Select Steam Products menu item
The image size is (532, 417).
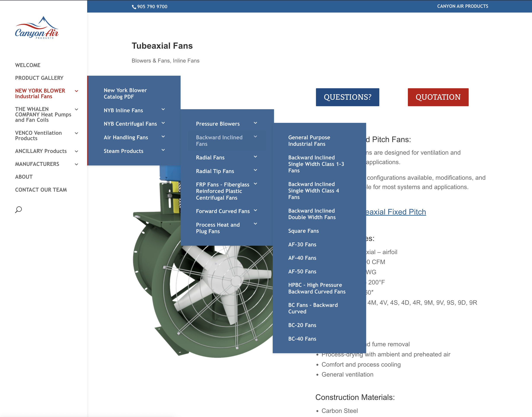click(123, 151)
